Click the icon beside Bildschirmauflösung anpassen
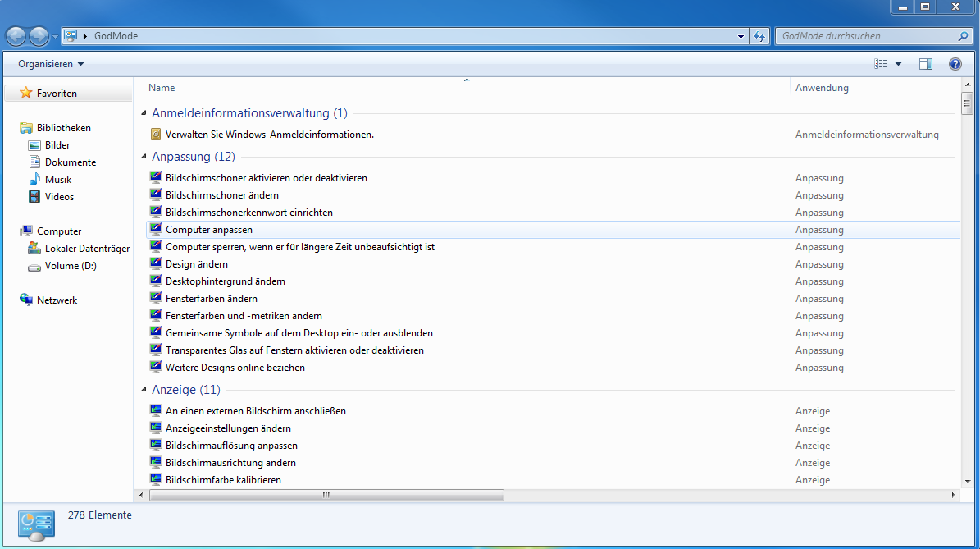This screenshot has height=549, width=980. tap(156, 445)
